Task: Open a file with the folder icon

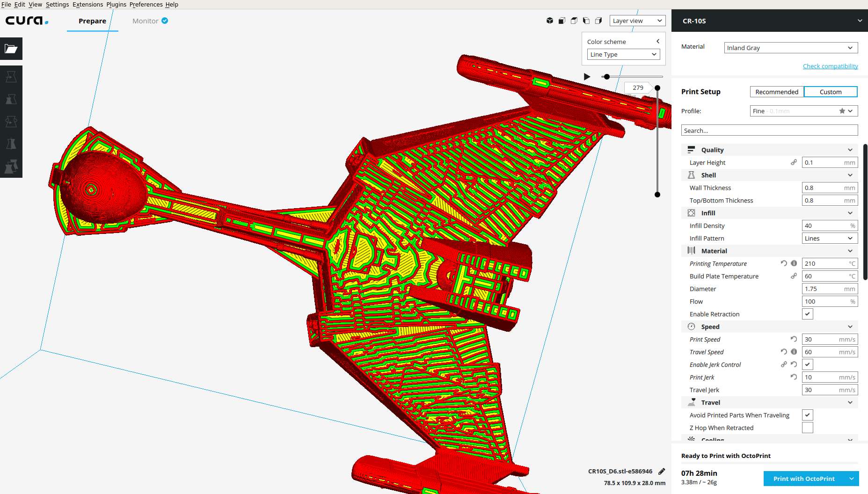Action: click(x=11, y=49)
